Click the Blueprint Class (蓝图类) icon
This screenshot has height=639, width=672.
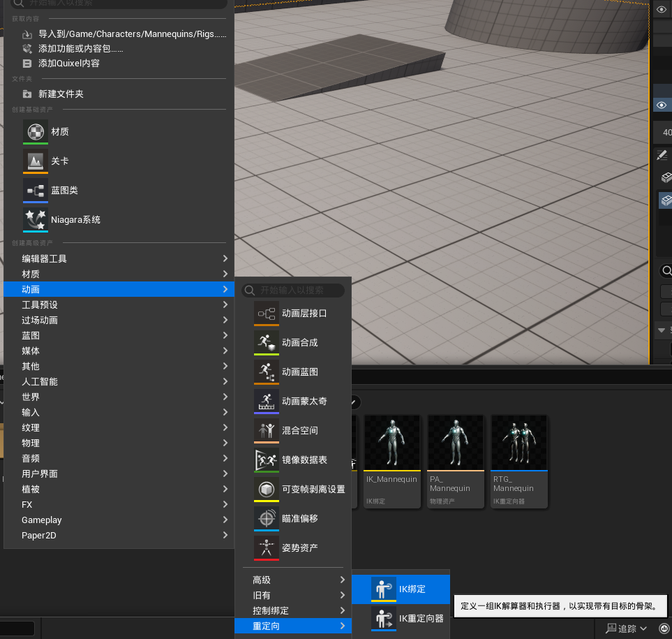pyautogui.click(x=35, y=190)
